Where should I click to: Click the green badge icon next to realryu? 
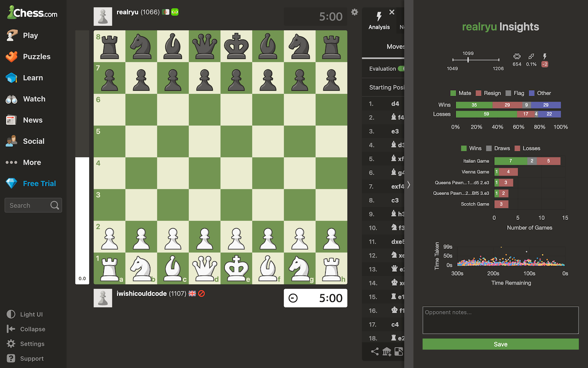pyautogui.click(x=175, y=12)
